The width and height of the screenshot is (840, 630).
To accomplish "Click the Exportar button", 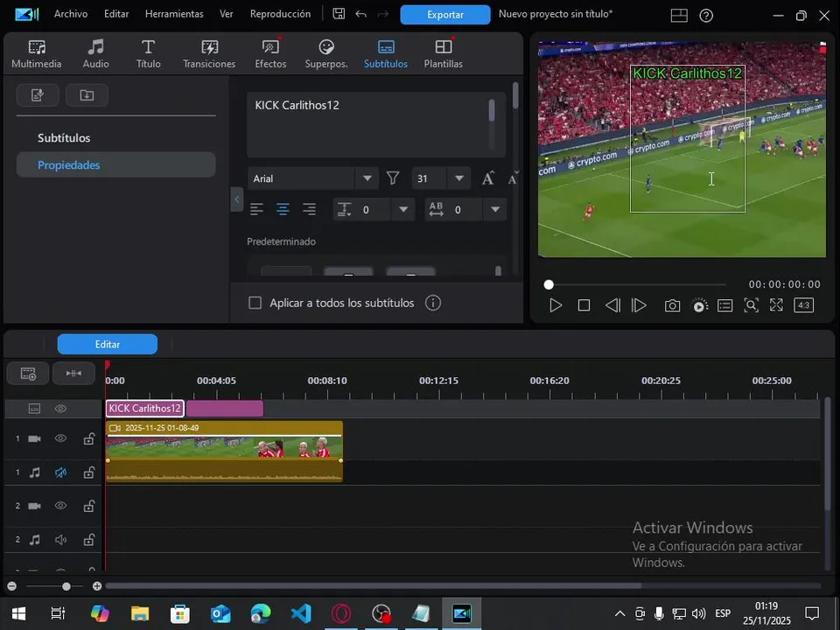I will [445, 15].
